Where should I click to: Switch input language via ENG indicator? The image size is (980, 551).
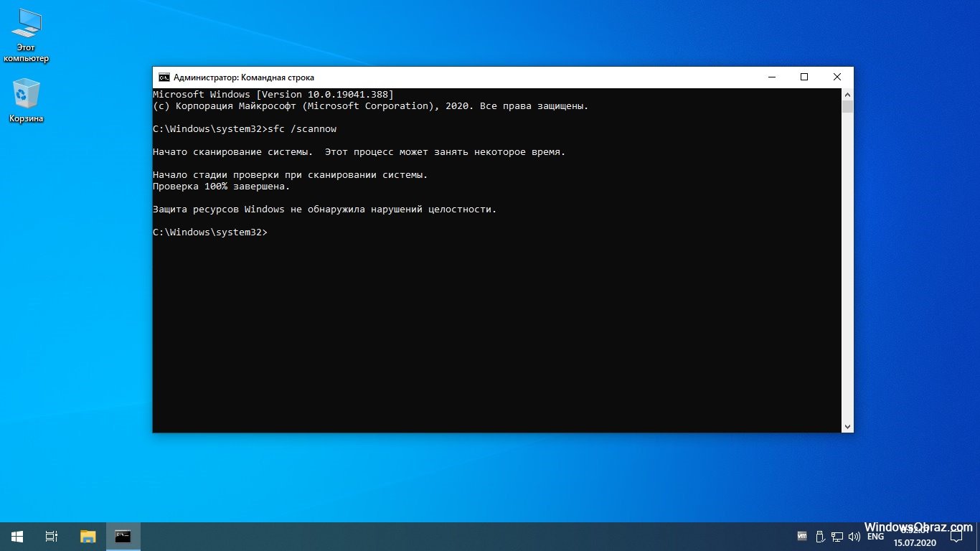875,536
